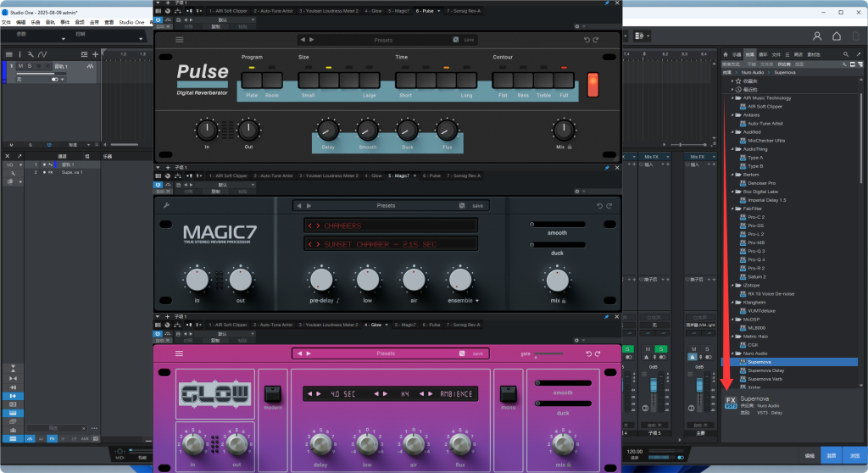
Task: Randomize preset using dice icon in Glow
Action: 462,353
